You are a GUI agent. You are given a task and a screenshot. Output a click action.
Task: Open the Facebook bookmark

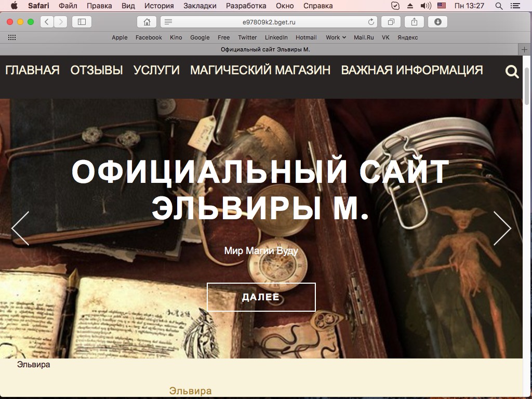click(x=149, y=37)
